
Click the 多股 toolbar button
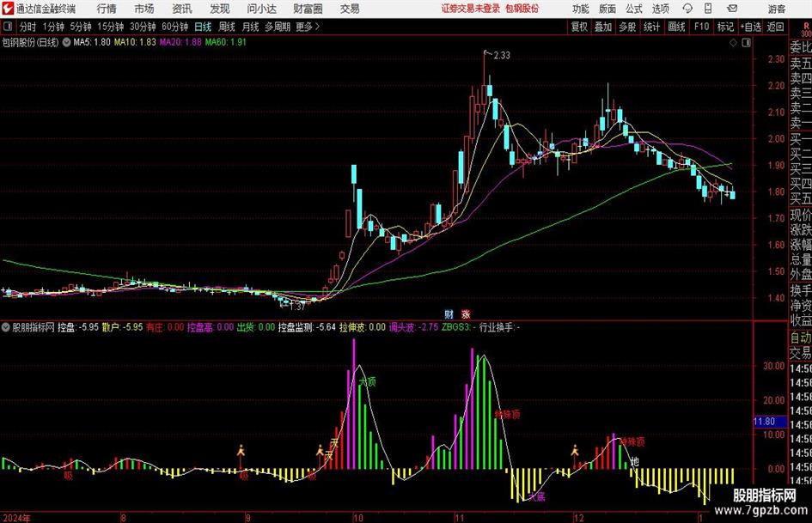click(627, 27)
